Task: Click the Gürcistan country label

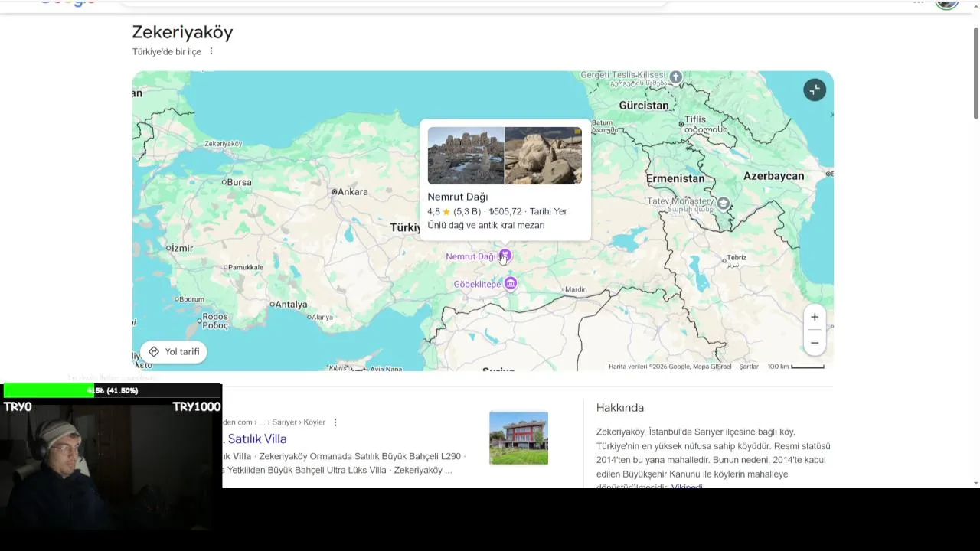Action: (644, 106)
